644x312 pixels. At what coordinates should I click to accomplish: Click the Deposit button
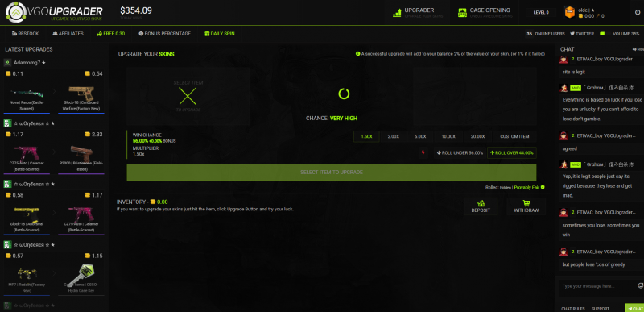tap(481, 206)
